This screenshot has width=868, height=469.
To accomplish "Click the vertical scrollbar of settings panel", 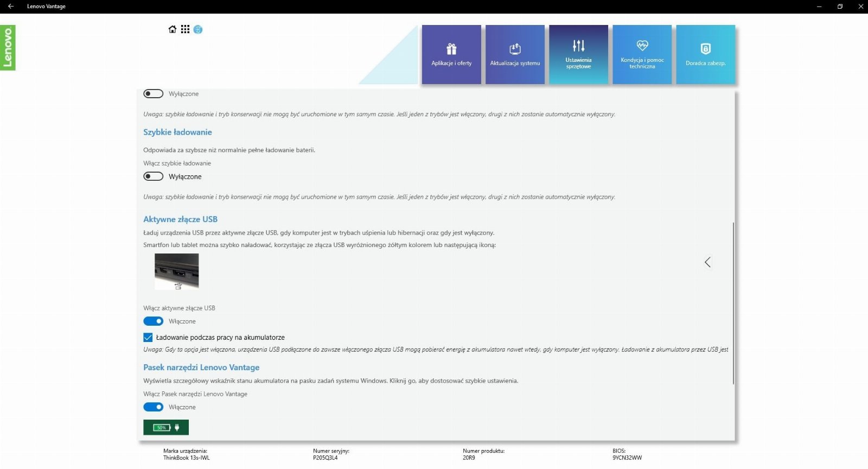I will pos(733,303).
